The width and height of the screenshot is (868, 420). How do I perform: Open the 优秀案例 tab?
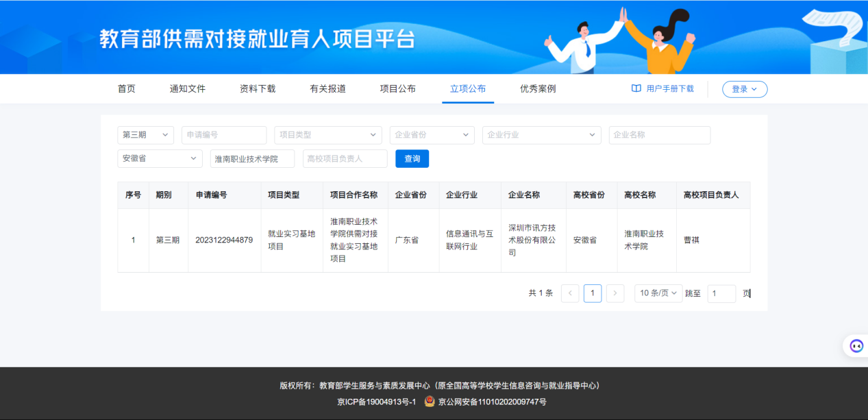538,88
